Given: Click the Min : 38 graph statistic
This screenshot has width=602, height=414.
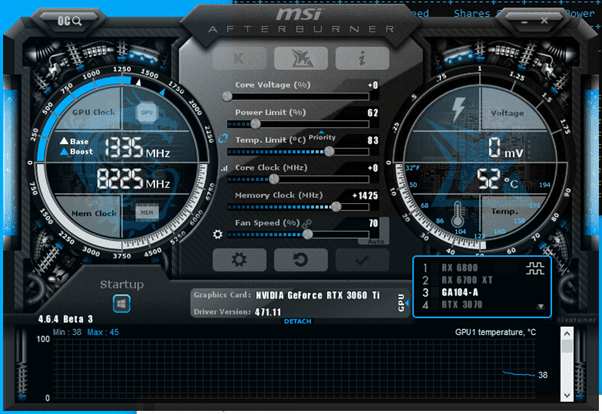Looking at the screenshot, I should click(67, 332).
